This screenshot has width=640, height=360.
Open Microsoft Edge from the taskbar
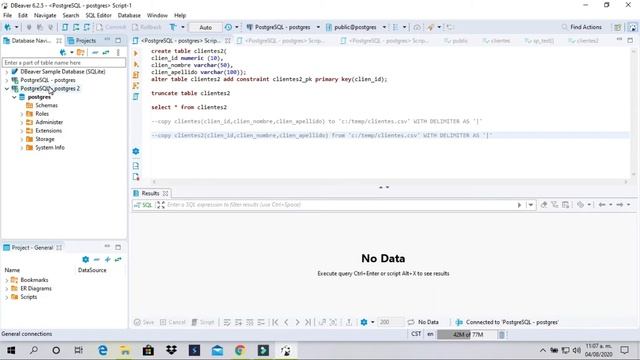coord(102,350)
